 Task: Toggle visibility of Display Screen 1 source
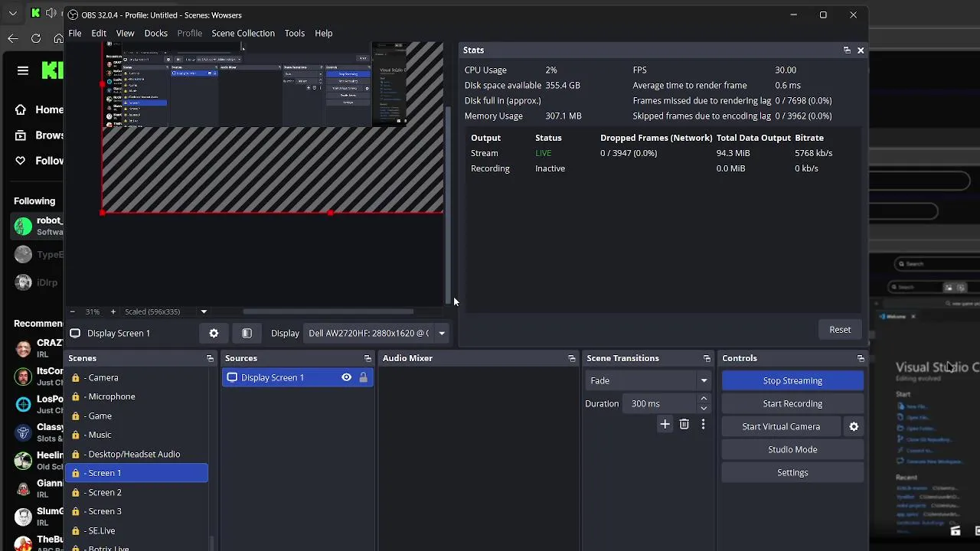[346, 377]
